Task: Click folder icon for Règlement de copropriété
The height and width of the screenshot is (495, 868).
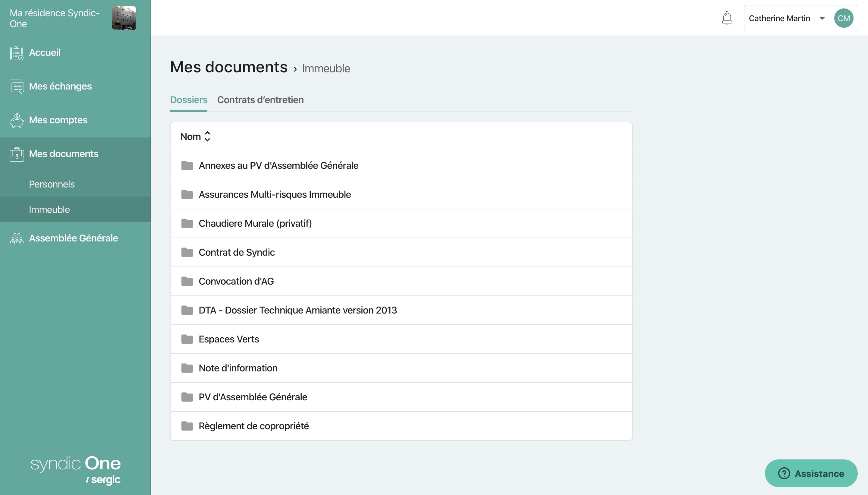Action: tap(187, 426)
